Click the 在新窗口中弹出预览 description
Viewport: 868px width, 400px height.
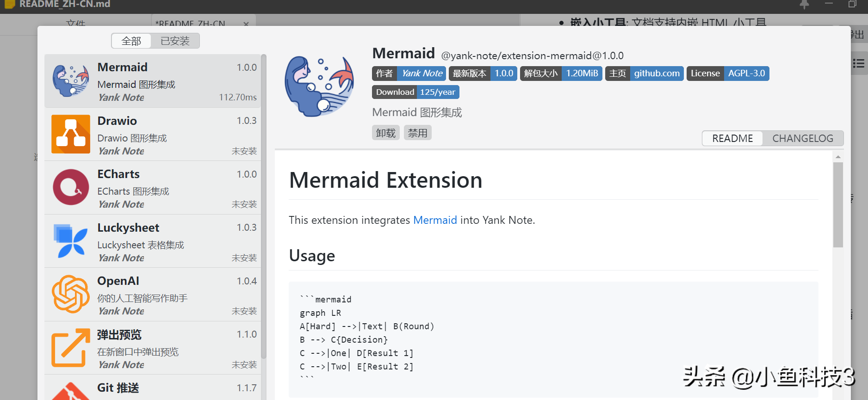[x=138, y=351]
